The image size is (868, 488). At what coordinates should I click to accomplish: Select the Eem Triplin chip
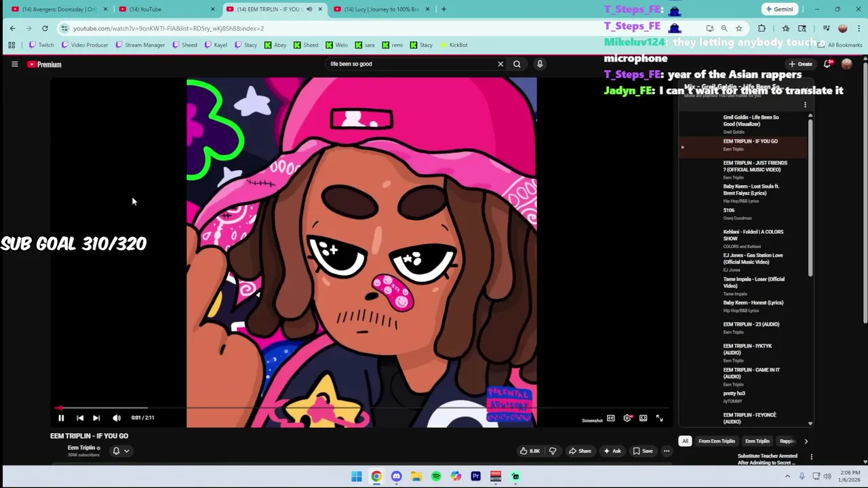757,441
